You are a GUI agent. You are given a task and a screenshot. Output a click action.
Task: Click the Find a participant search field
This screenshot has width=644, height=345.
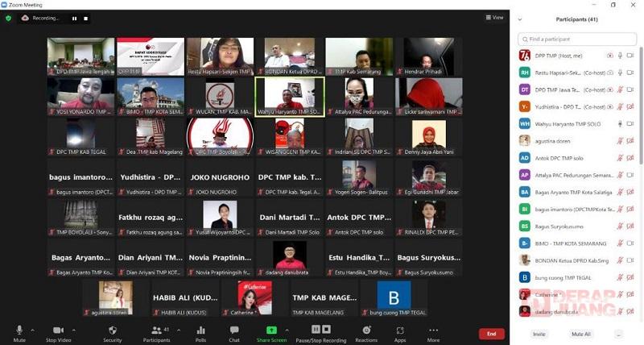(x=577, y=39)
